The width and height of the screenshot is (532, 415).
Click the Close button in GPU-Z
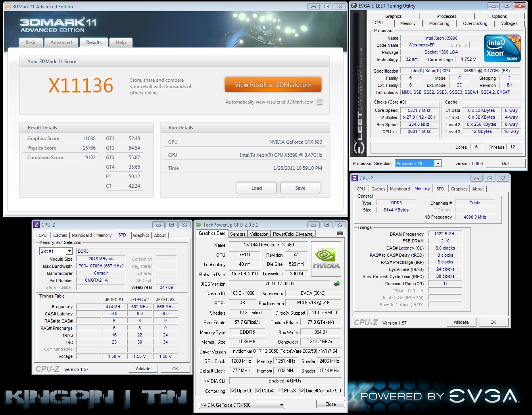pos(330,404)
